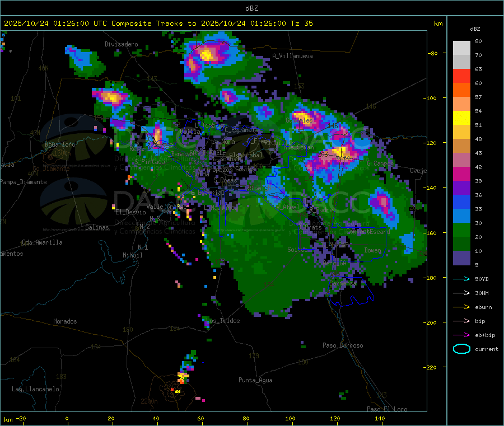The image size is (504, 426).
Task: Click the Morados map label
Action: pyautogui.click(x=65, y=321)
